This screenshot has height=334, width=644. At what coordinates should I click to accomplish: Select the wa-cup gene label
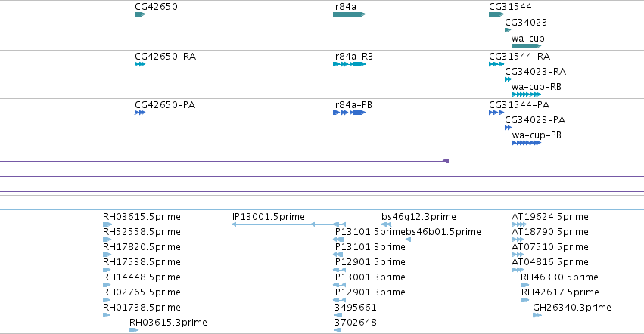point(527,39)
